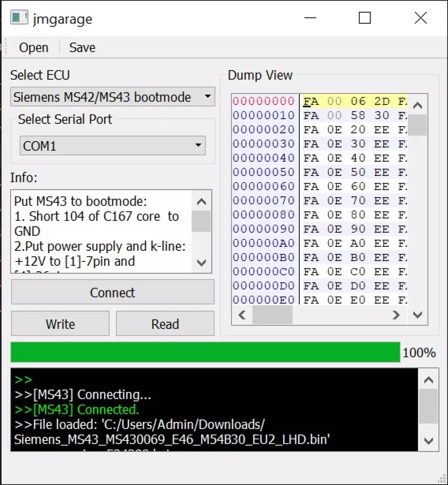Click the '[MS43] Connecting...' log line
This screenshot has width=448, height=485.
(x=83, y=394)
